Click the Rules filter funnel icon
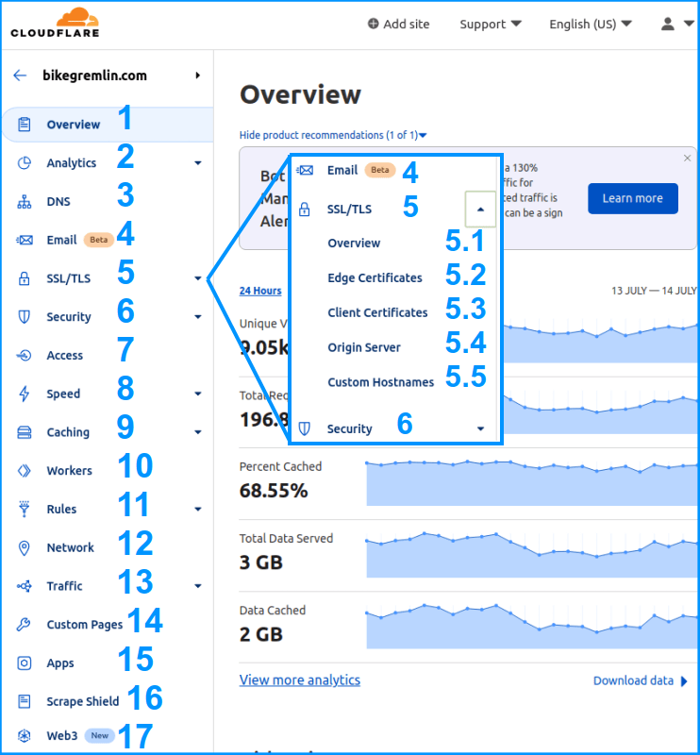 [25, 509]
